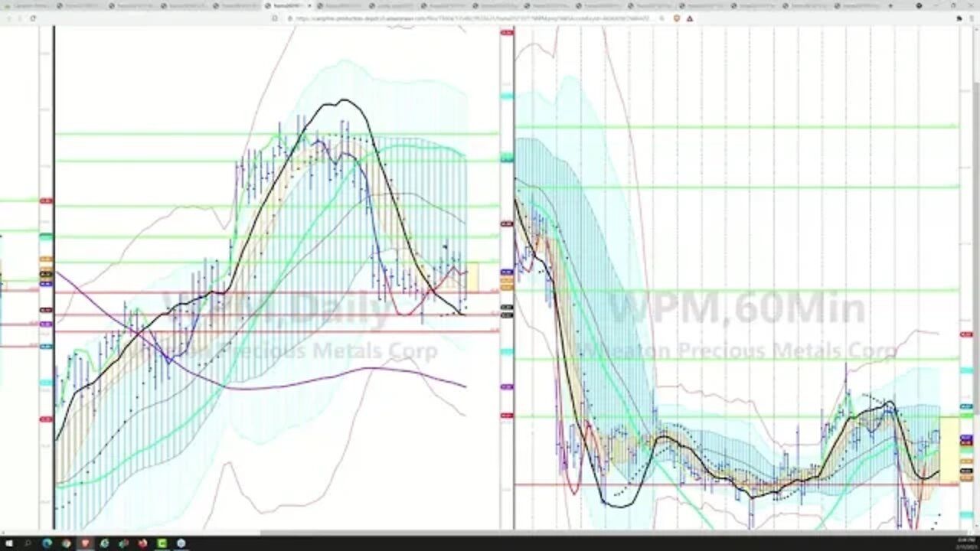Click the bookmark icon beside the address bar
Viewport: 980px width, 551px height.
coord(274,18)
